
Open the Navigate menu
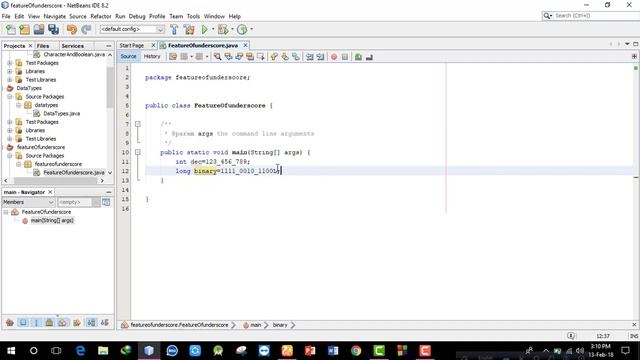tap(55, 16)
